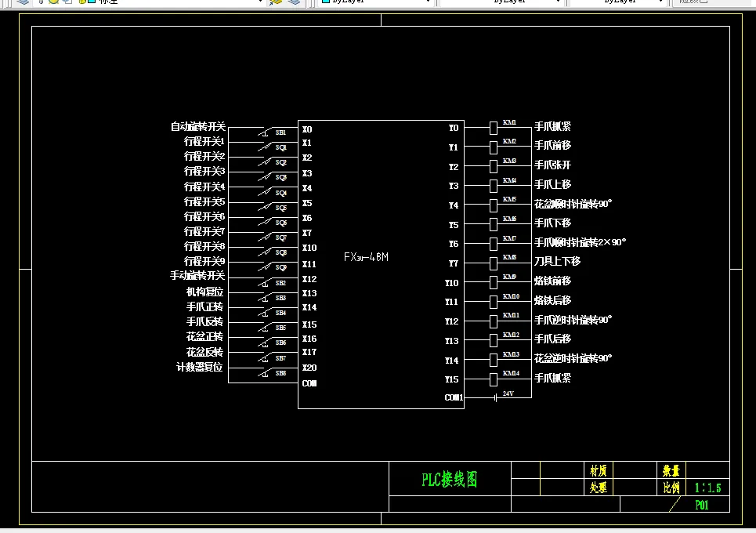Click the KM10 coil label
The height and width of the screenshot is (533, 756).
[511, 296]
